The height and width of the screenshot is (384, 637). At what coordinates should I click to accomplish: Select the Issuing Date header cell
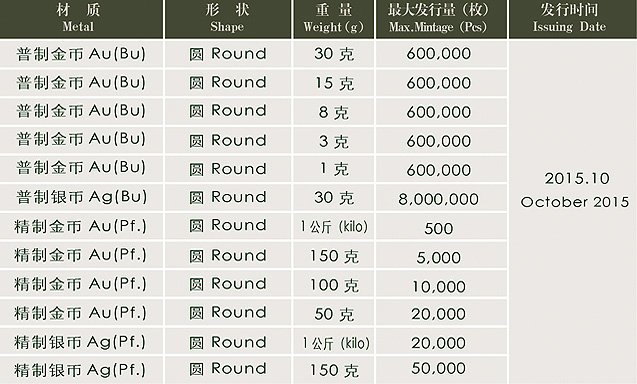pyautogui.click(x=573, y=19)
